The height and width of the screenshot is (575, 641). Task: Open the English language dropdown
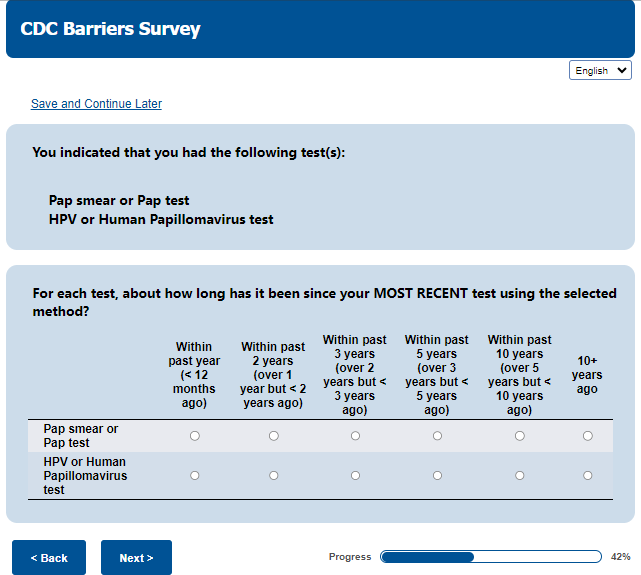[600, 71]
